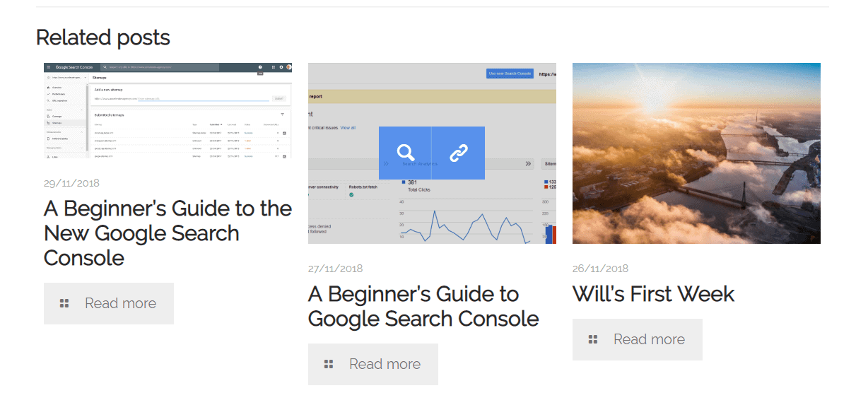
Task: Click Read more text under the 26/11/2018 post
Action: [x=649, y=339]
